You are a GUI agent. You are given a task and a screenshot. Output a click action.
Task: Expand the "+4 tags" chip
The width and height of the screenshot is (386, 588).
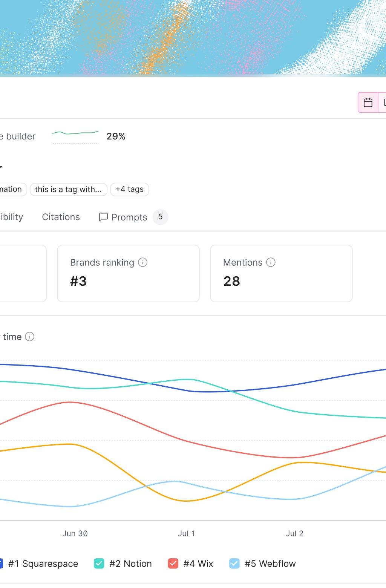click(x=130, y=189)
